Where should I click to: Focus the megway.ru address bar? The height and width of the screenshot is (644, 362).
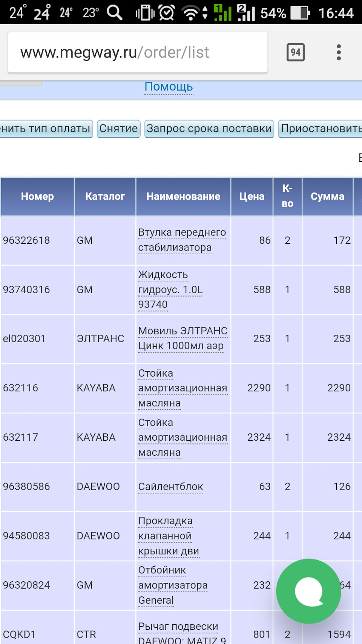[138, 52]
